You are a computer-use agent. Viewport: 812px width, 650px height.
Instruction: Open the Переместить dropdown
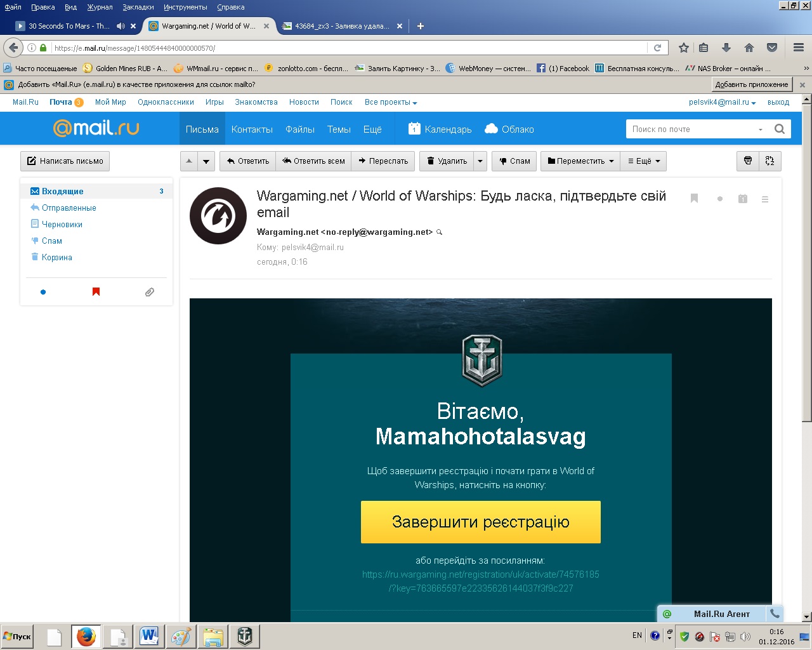(580, 161)
